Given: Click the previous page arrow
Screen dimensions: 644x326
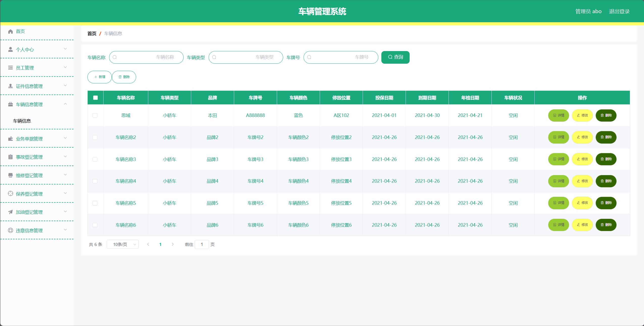Looking at the screenshot, I should click(148, 244).
